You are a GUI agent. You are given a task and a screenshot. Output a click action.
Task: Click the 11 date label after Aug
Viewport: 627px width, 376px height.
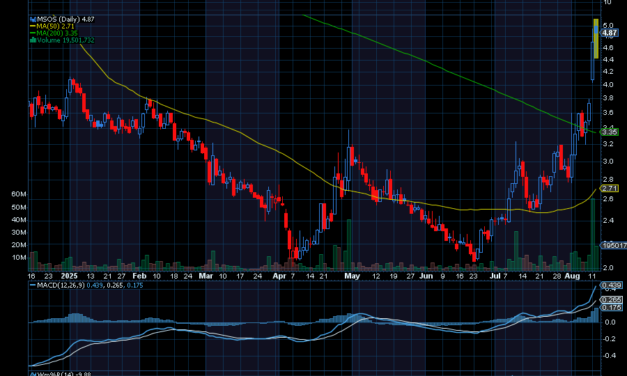coord(592,276)
